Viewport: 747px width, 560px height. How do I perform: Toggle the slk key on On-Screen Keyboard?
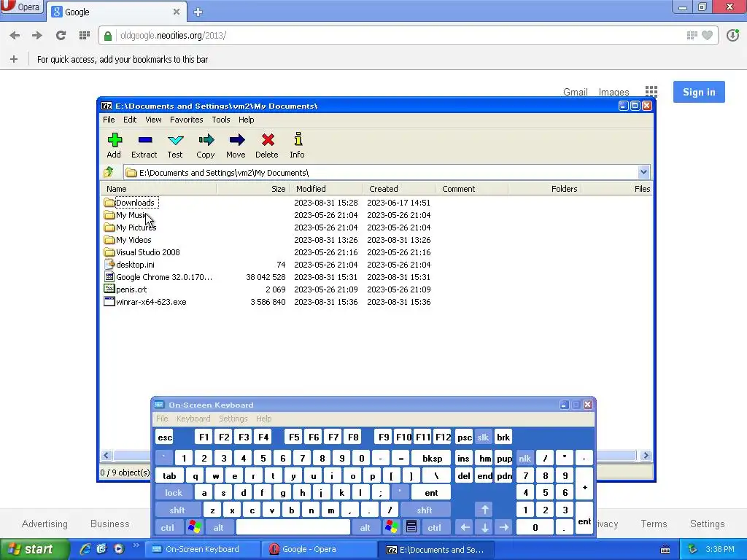[x=483, y=437]
